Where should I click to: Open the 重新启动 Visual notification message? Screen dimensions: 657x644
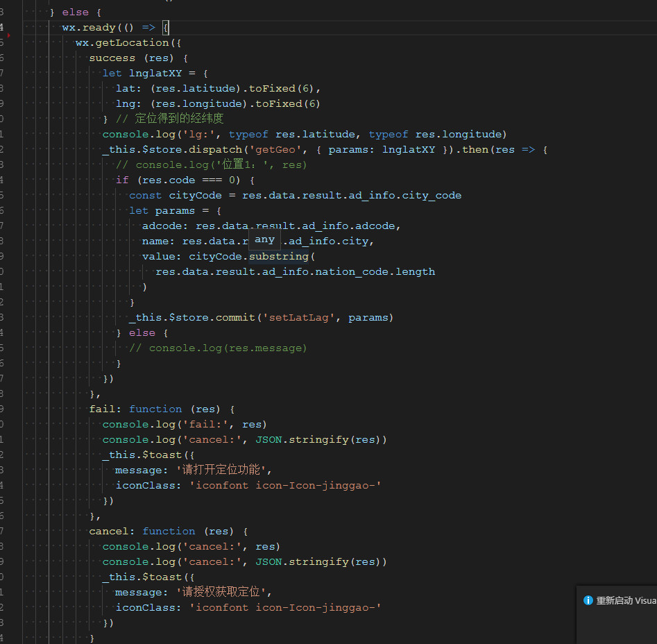(626, 601)
